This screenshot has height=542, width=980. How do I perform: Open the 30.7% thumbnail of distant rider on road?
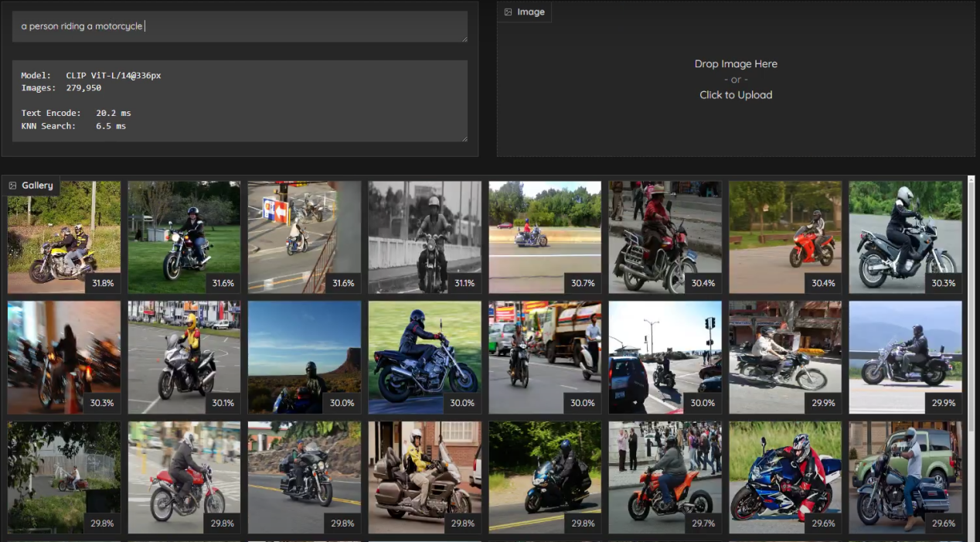tap(545, 237)
